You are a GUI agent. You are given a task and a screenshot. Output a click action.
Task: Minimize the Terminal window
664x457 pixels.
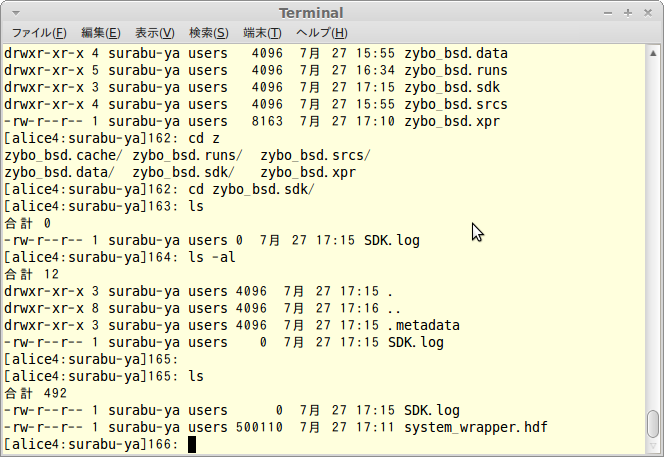tap(608, 13)
